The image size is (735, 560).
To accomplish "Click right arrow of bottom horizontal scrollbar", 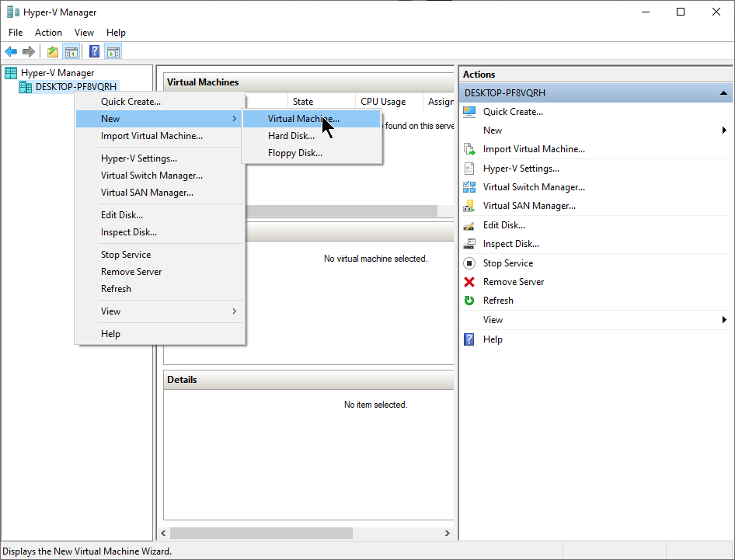I will pos(447,534).
